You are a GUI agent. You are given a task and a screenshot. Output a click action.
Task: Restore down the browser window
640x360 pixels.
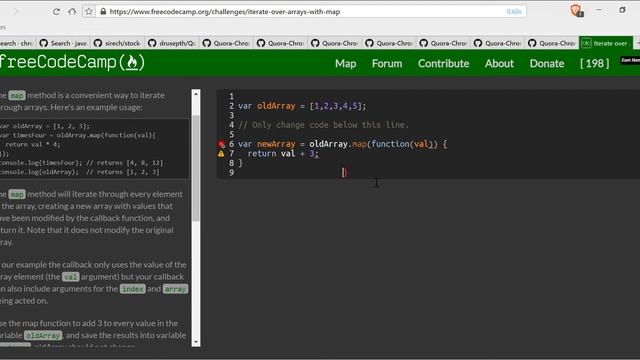[x=622, y=10]
